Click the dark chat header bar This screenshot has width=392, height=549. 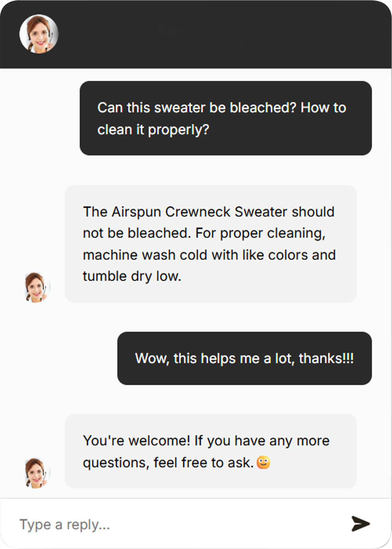coord(210,34)
